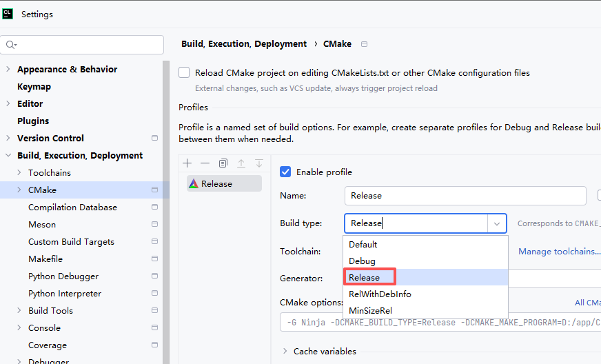Screen dimensions: 601x364
Task: Click the remove profile minus icon
Action: [x=205, y=163]
